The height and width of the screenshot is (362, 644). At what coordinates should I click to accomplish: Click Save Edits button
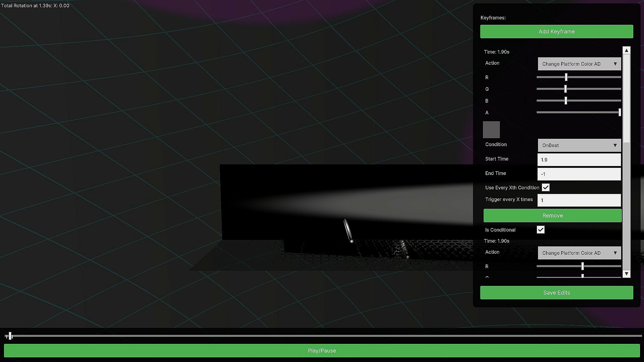click(556, 293)
